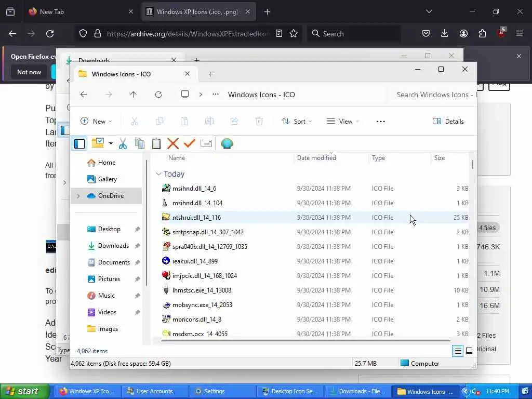
Task: Open the See more ellipsis in command bar
Action: pos(381,121)
